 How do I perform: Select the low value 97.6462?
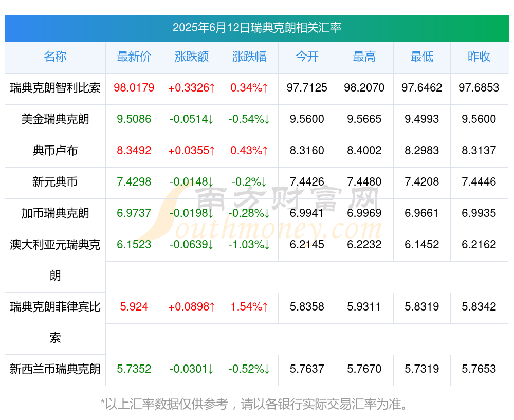pos(422,88)
